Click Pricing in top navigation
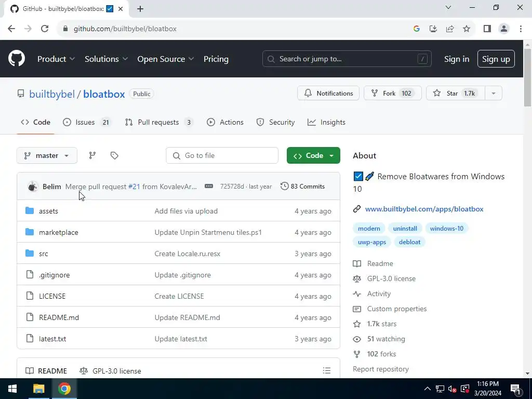 point(216,59)
